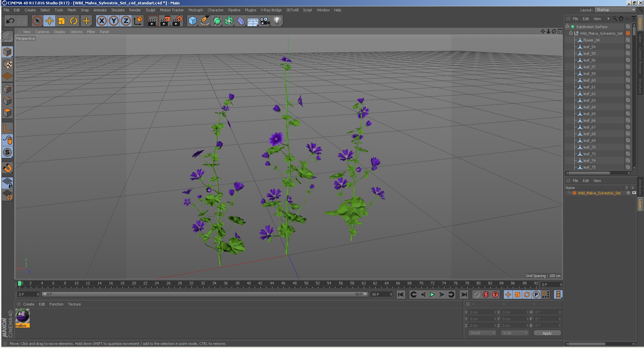
Task: Play animation forward
Action: [432, 294]
